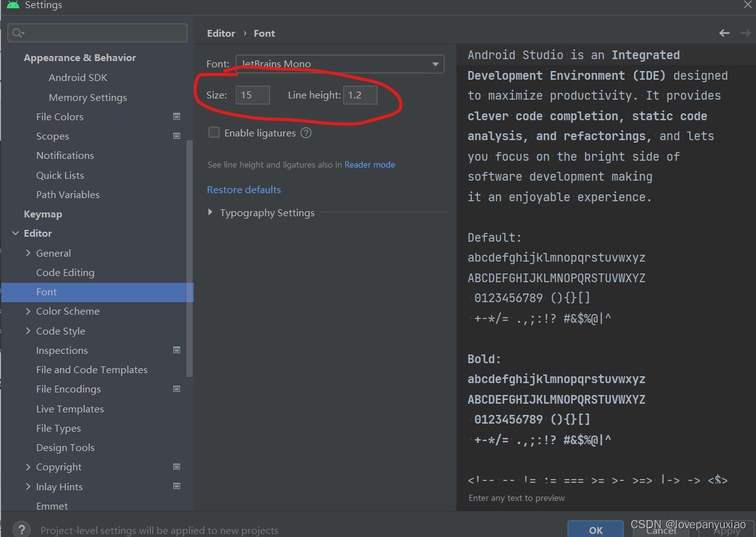Expand the General tree node
756x537 pixels.
(28, 253)
